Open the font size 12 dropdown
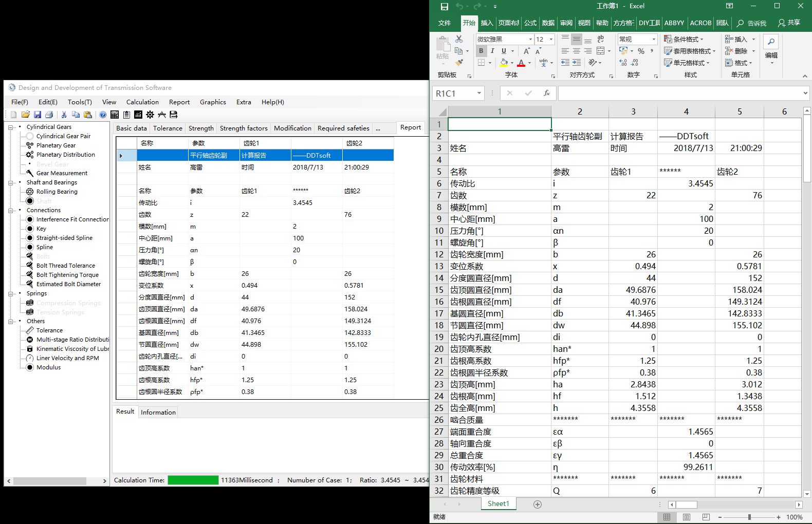 [551, 39]
